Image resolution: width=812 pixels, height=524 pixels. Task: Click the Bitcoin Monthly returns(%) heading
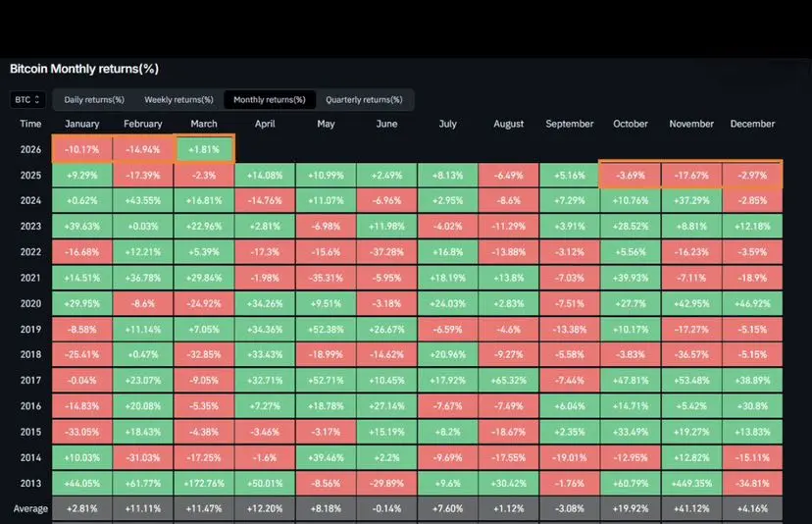point(84,69)
